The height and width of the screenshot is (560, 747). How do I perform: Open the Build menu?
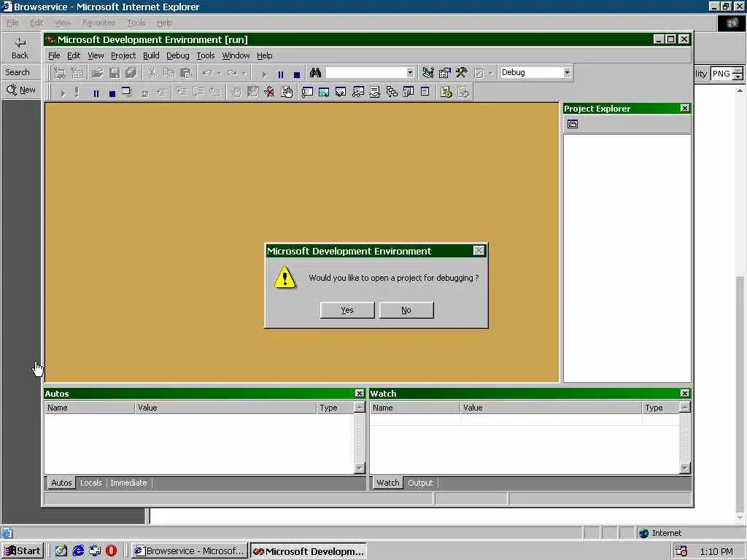(x=151, y=55)
